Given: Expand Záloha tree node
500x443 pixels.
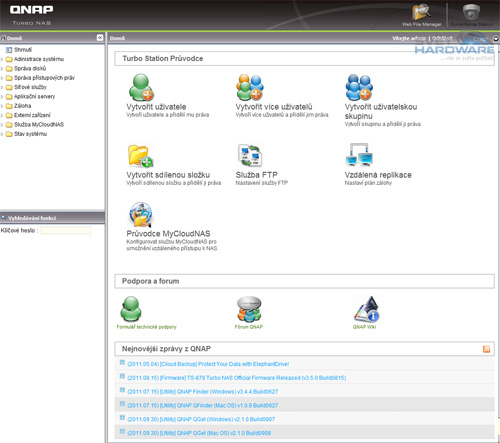Looking at the screenshot, I should 2,106.
